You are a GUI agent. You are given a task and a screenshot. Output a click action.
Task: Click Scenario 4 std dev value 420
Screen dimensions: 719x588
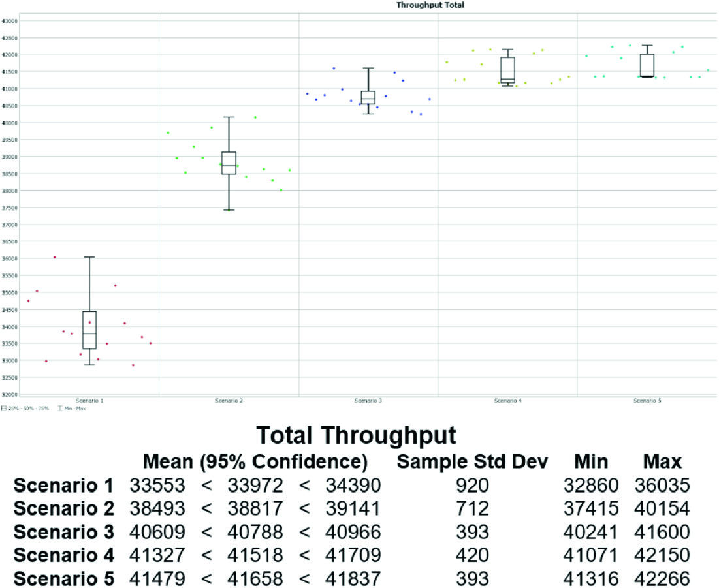[472, 555]
